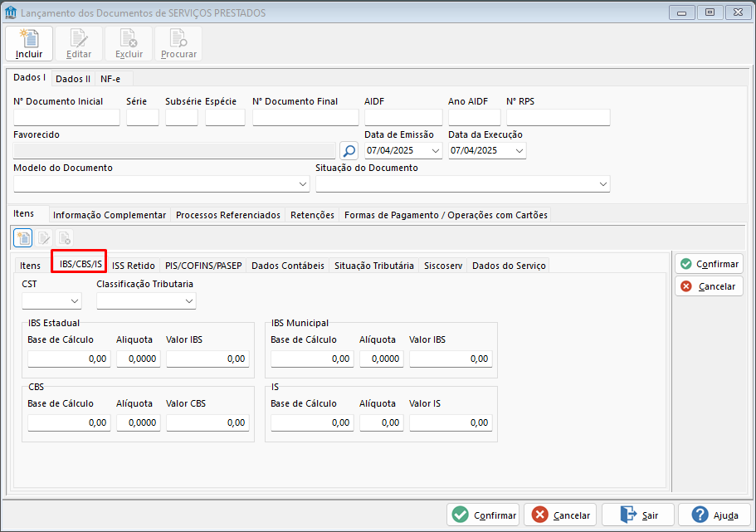The image size is (756, 532).
Task: Click the N° RPS input field
Action: click(558, 118)
